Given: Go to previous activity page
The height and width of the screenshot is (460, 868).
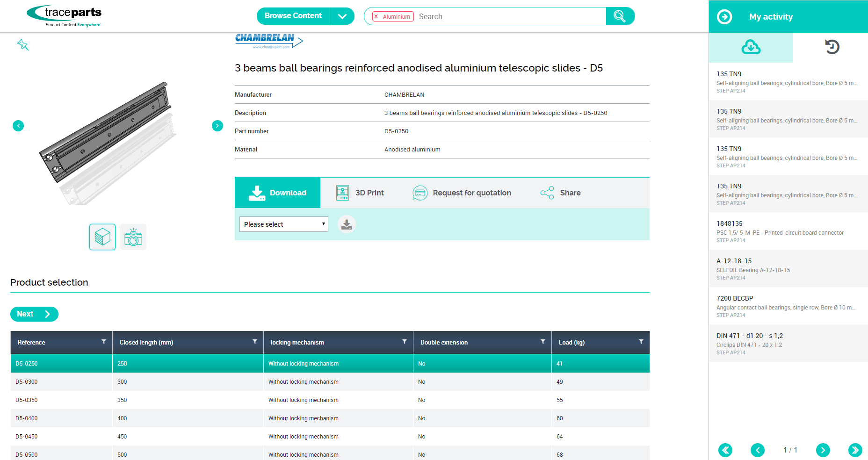Looking at the screenshot, I should (758, 450).
